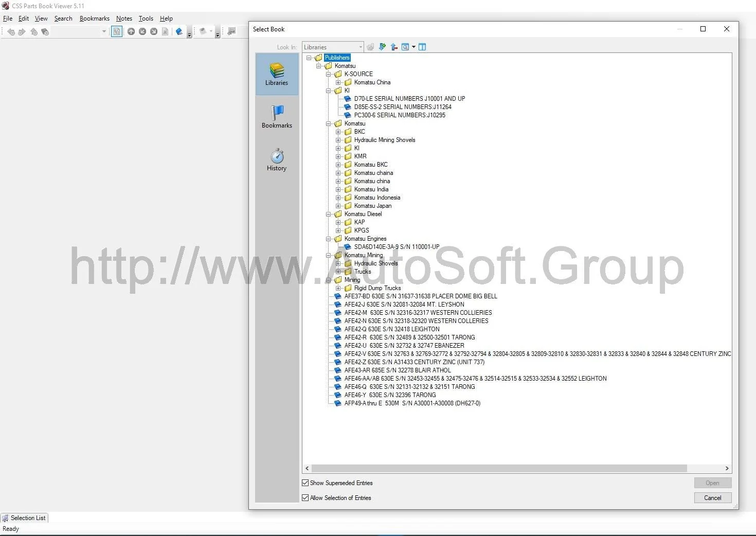Click the collapse-all red minus arrow icon
This screenshot has height=536, width=756.
point(394,47)
